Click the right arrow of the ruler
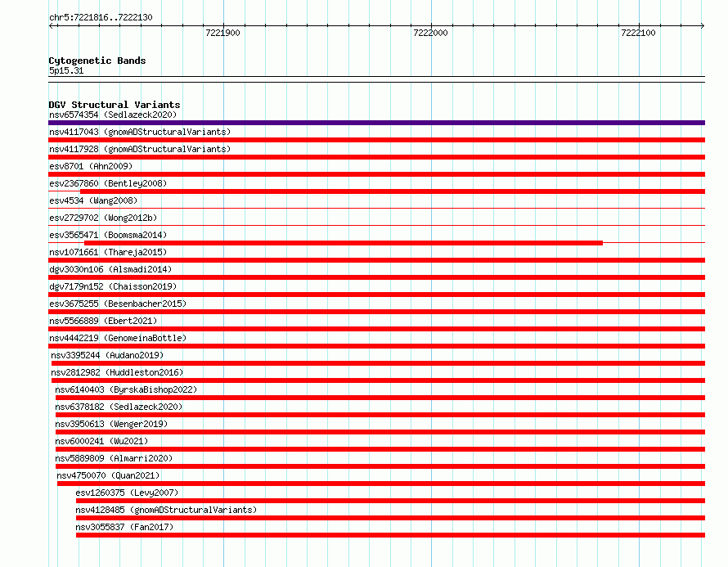This screenshot has width=728, height=567. pyautogui.click(x=702, y=25)
